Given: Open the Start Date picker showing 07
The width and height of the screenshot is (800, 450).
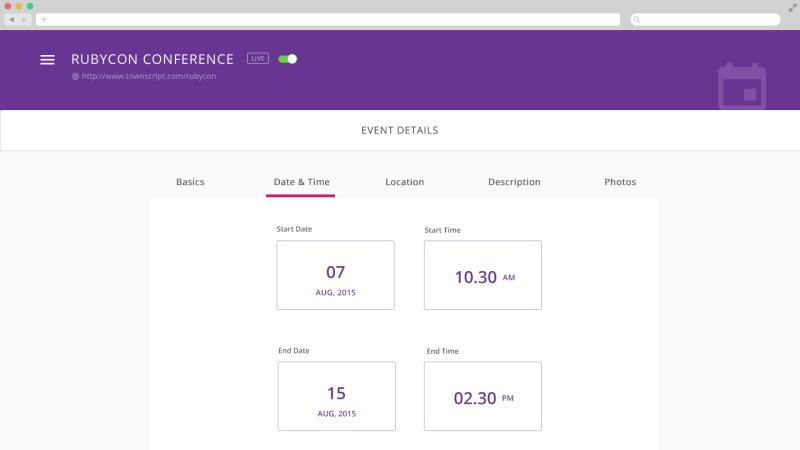Looking at the screenshot, I should click(x=336, y=275).
